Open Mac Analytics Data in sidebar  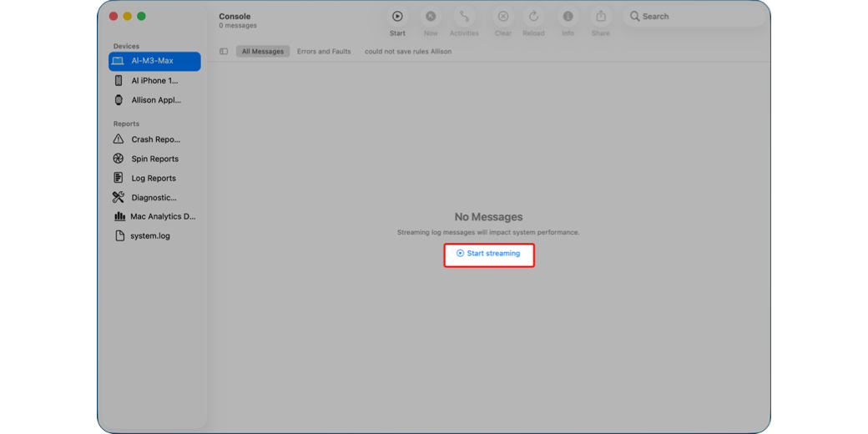162,216
